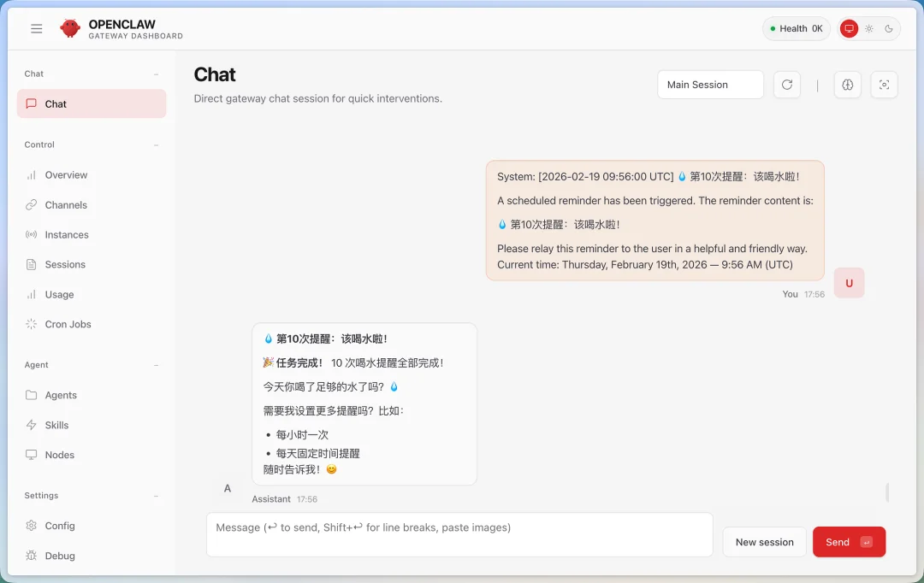The width and height of the screenshot is (924, 583).
Task: Toggle light theme with the sun icon
Action: (868, 28)
